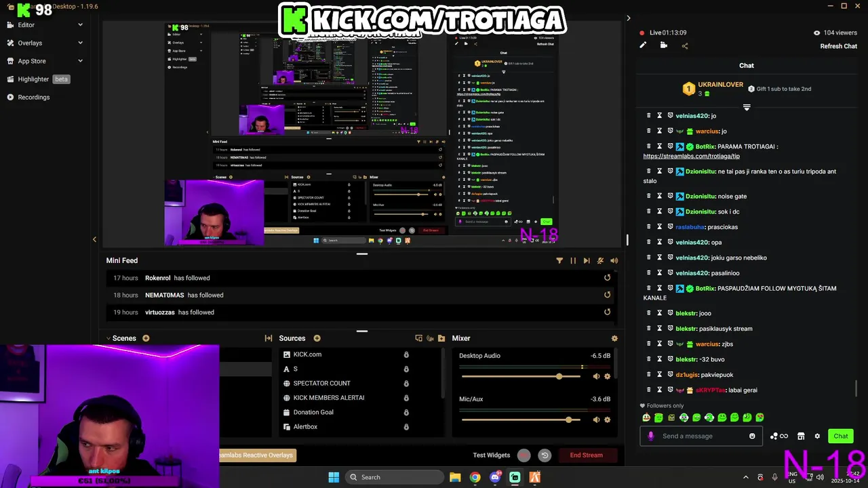
Task: Add a new source with plus icon
Action: (317, 338)
